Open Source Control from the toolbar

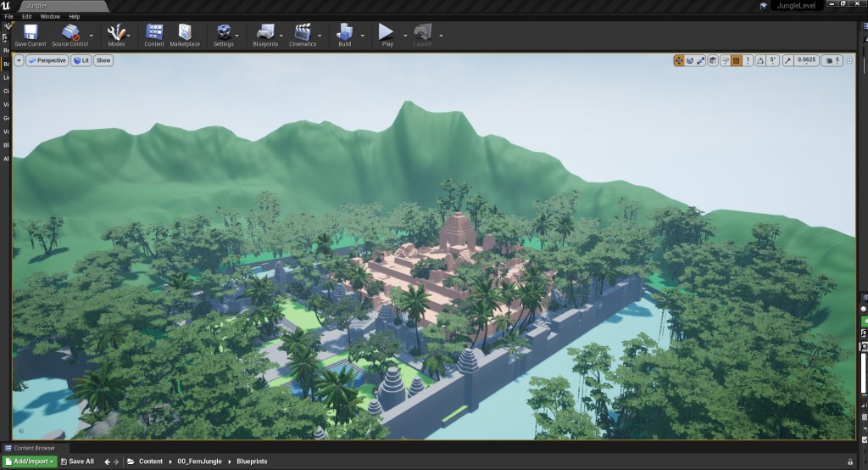coord(71,35)
